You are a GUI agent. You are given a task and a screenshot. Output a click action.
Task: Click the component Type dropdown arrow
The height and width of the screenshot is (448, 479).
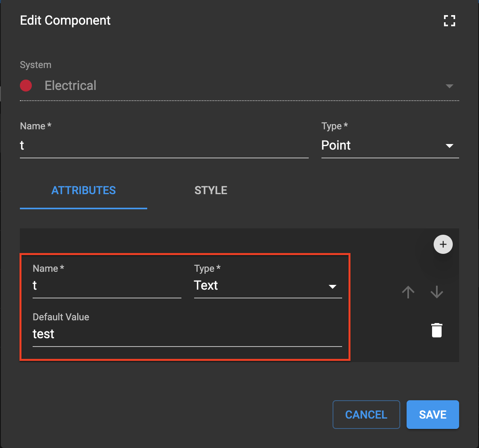tap(450, 146)
